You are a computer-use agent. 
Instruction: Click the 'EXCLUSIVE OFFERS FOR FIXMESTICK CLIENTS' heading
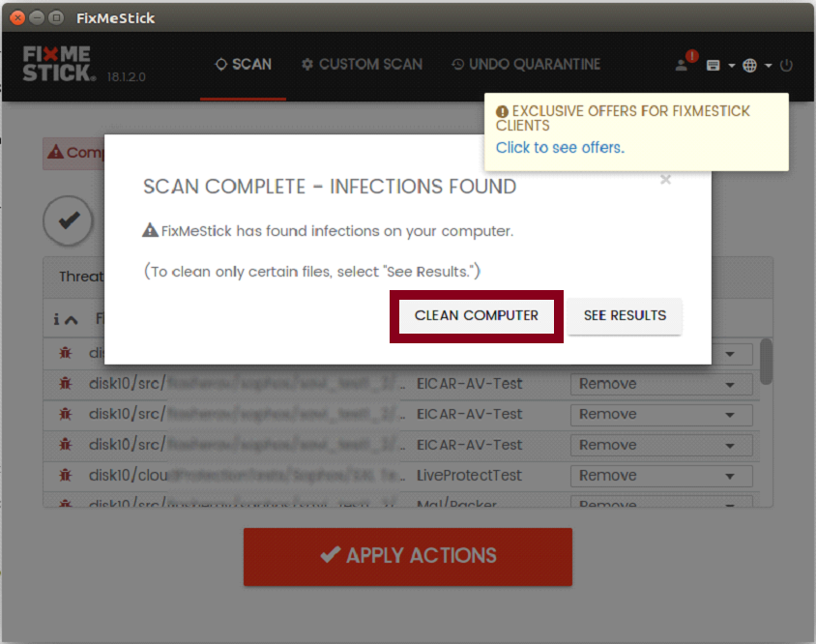pyautogui.click(x=623, y=118)
